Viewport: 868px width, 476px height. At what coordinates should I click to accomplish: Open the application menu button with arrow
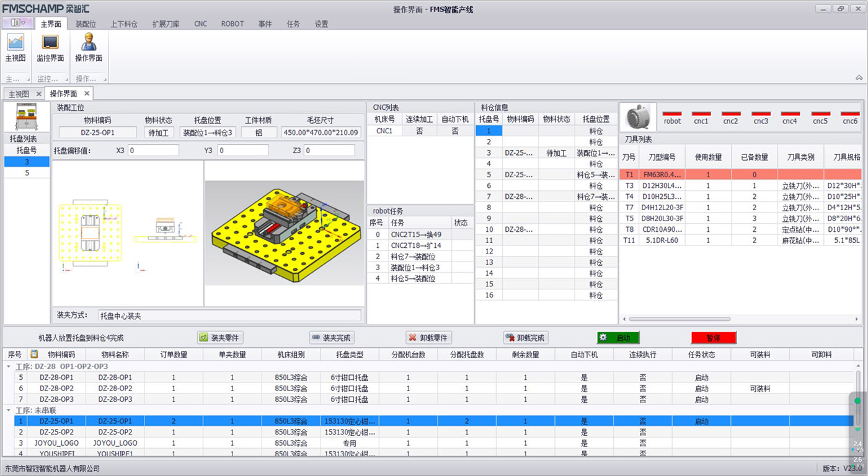[x=17, y=23]
